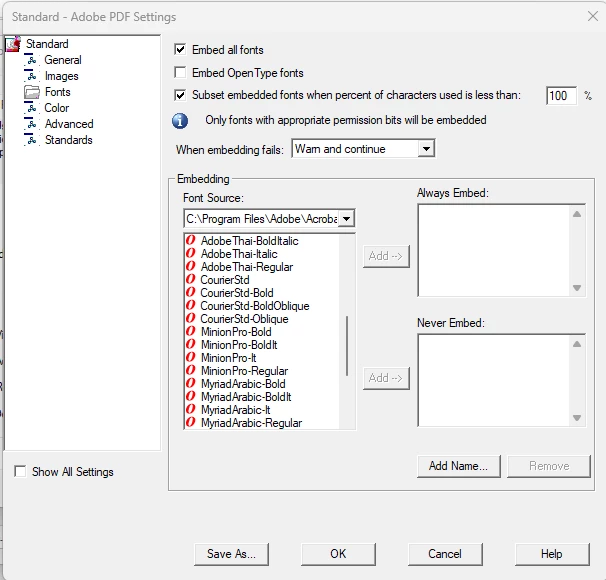The height and width of the screenshot is (580, 606).
Task: Click the subset percentage field showing 100
Action: pyautogui.click(x=562, y=96)
